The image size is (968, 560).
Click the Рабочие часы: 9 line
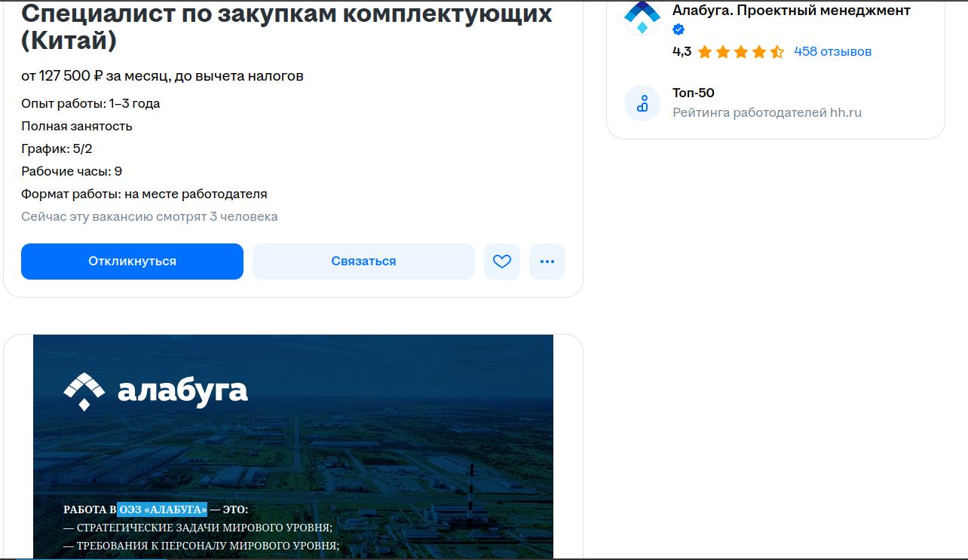(x=72, y=171)
